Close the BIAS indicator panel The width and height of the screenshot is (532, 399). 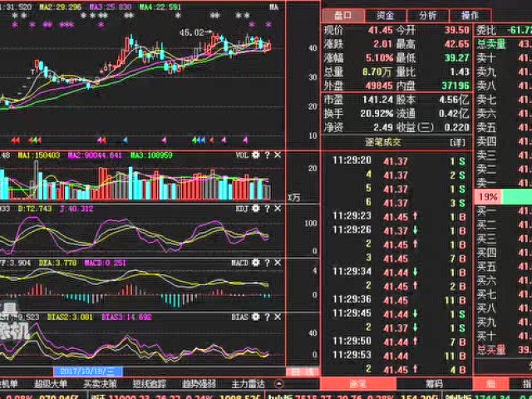[278, 317]
